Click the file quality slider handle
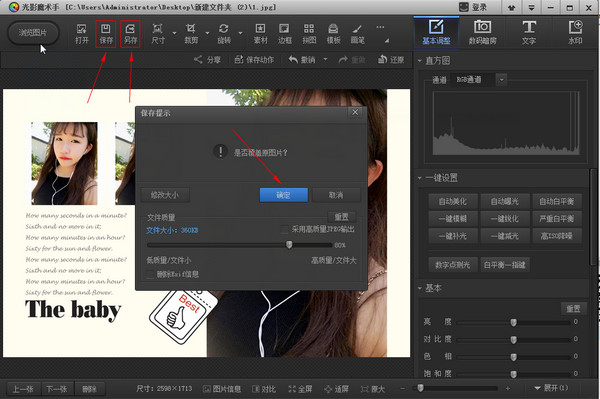This screenshot has width=600, height=399. point(289,245)
